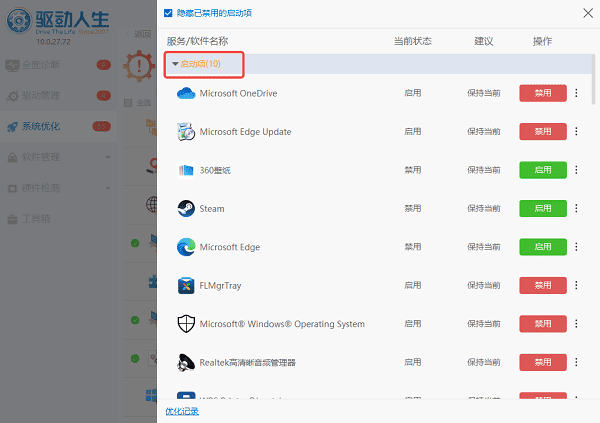Close the startup items dialog
Image resolution: width=600 pixels, height=423 pixels.
[x=586, y=13]
